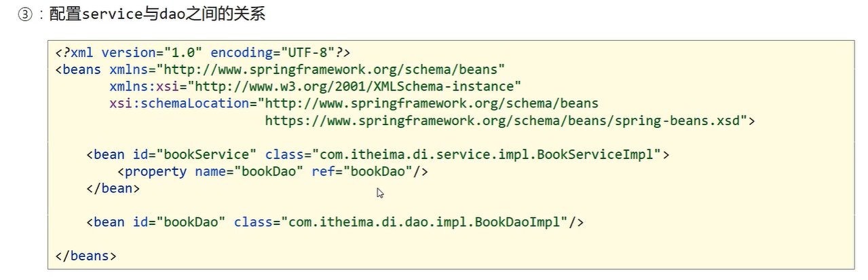
Task: Click the closing beans tag
Action: click(86, 256)
